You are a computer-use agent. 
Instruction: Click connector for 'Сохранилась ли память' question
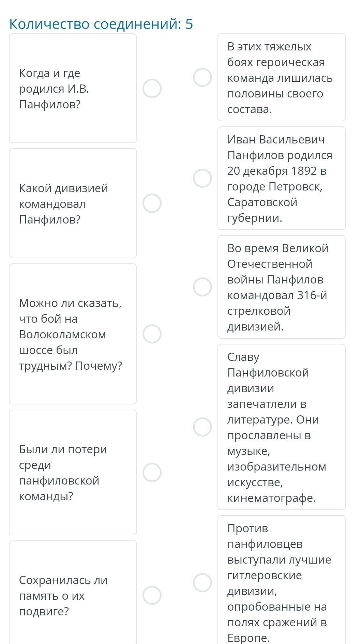pos(152,596)
